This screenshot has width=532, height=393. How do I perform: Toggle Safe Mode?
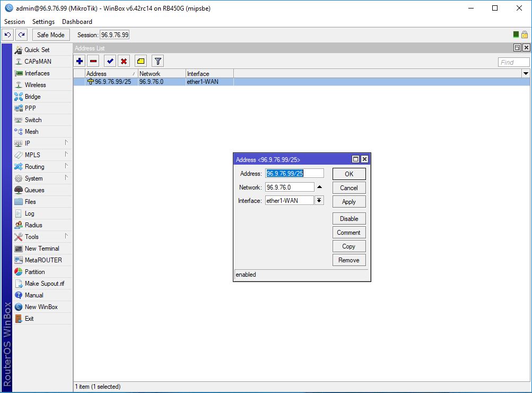[50, 35]
